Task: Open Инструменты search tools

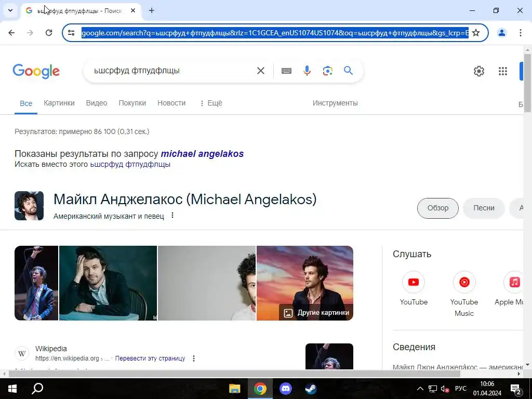Action: tap(335, 103)
